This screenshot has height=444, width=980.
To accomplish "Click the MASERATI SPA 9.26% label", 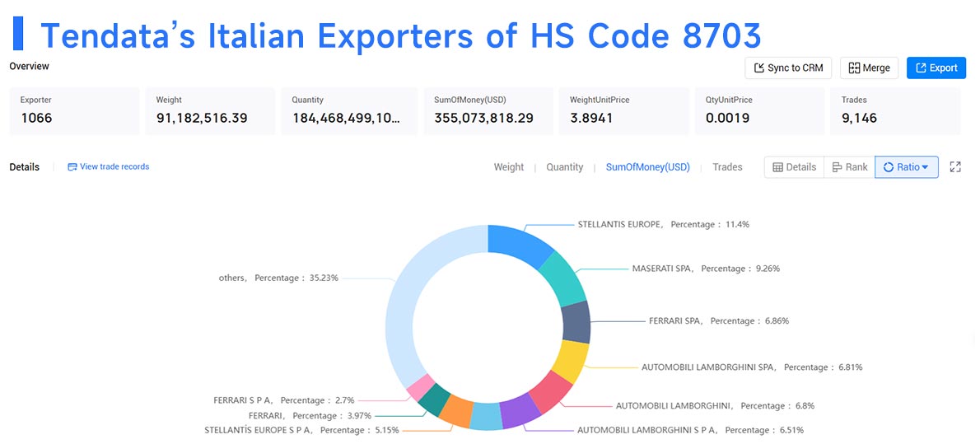I will (x=706, y=269).
